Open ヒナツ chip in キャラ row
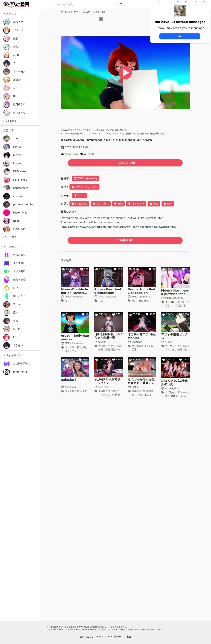This screenshot has width=211, height=644. coord(80,195)
